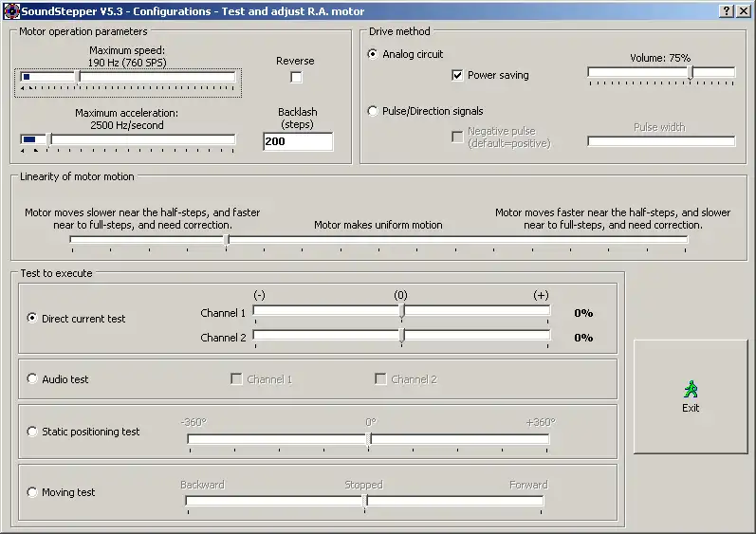Click the Channel 2 current slider thumb

pos(401,336)
